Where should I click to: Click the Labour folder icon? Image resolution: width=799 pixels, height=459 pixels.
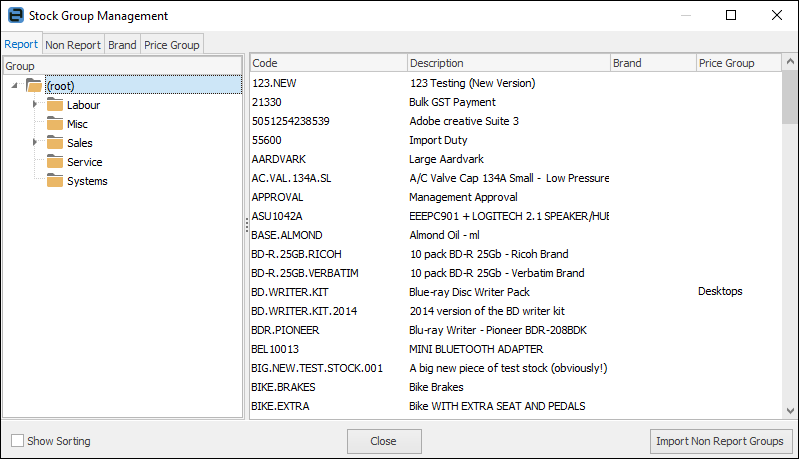click(55, 105)
